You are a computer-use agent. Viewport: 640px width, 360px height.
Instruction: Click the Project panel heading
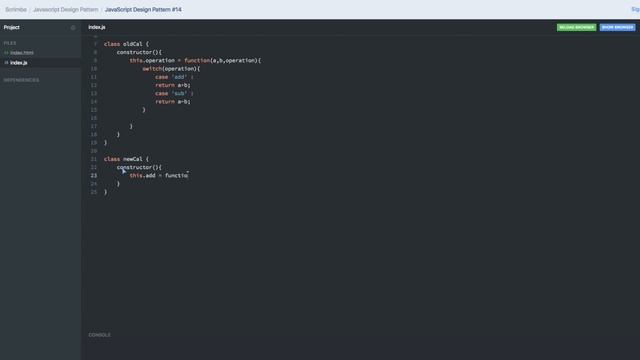pyautogui.click(x=11, y=27)
